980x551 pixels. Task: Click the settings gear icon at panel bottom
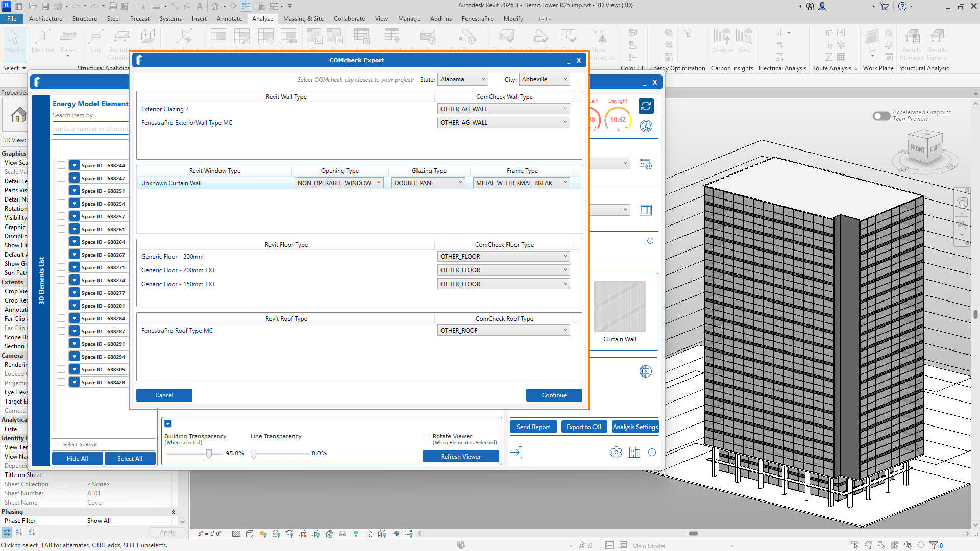pyautogui.click(x=616, y=453)
